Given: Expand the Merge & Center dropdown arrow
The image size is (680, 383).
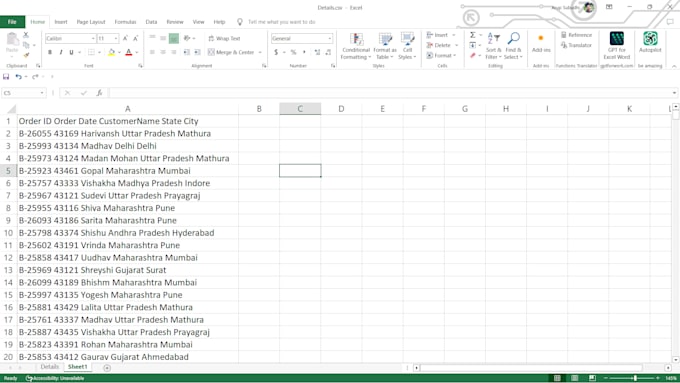Looking at the screenshot, I should 260,52.
